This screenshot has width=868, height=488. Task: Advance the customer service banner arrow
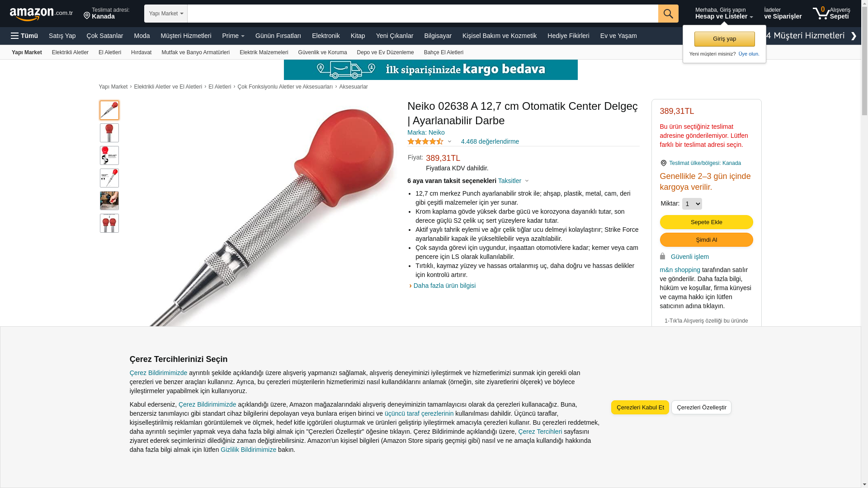click(854, 36)
